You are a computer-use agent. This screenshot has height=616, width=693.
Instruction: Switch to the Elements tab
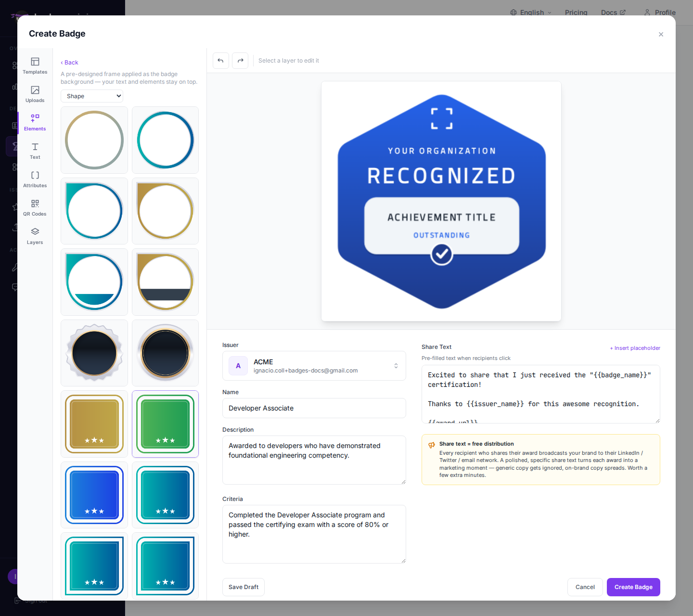click(x=35, y=123)
